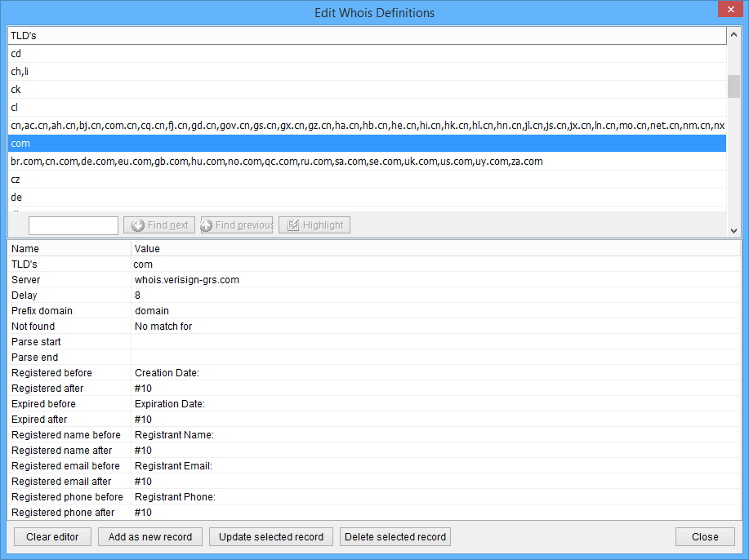Screen dimensions: 749x560
Task: Click the empty Parse start value cell
Action: point(433,342)
